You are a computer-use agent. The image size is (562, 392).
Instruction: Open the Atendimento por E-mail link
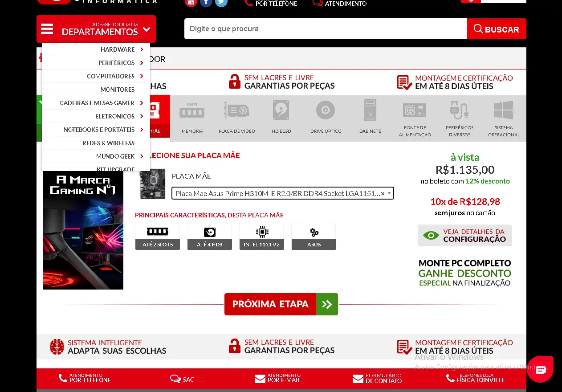tap(277, 378)
